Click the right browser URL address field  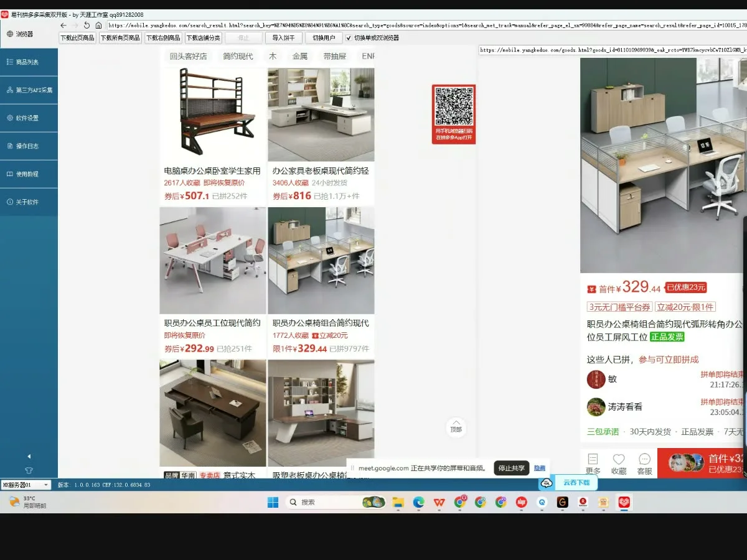coord(613,50)
